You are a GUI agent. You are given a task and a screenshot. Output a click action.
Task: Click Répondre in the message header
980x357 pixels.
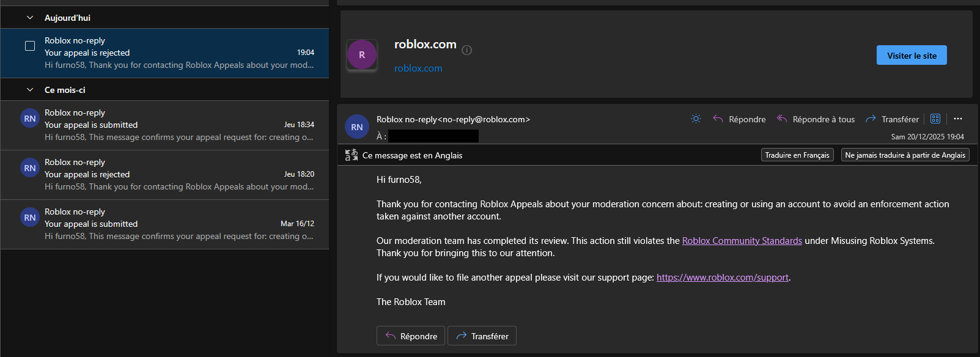coord(739,119)
